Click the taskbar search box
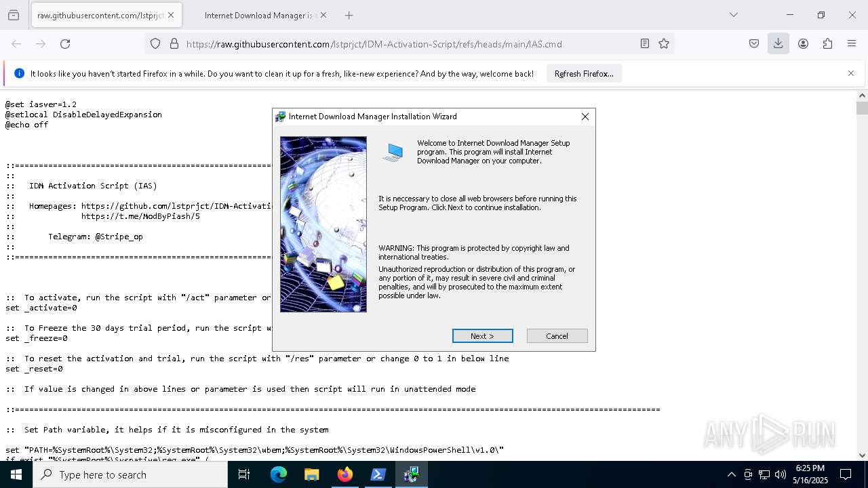 coord(130,474)
